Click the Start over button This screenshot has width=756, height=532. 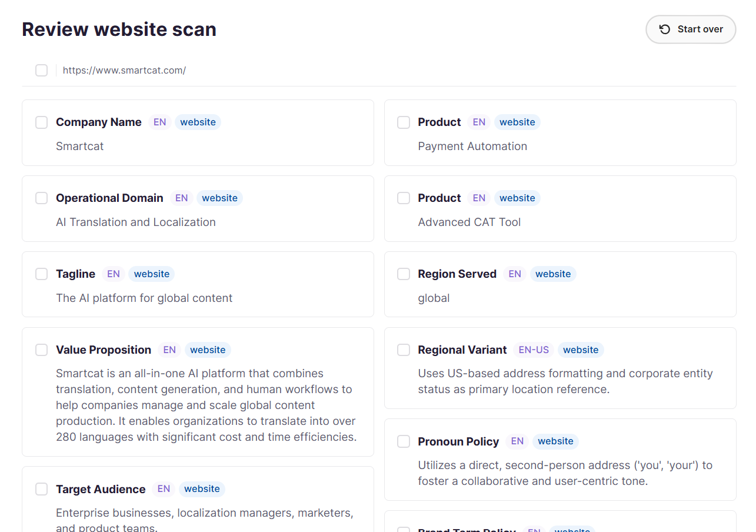click(x=691, y=29)
